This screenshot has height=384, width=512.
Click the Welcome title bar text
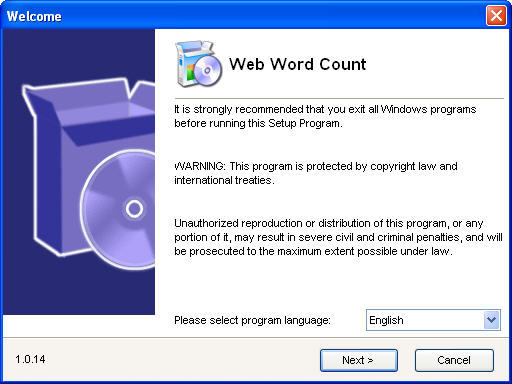34,16
